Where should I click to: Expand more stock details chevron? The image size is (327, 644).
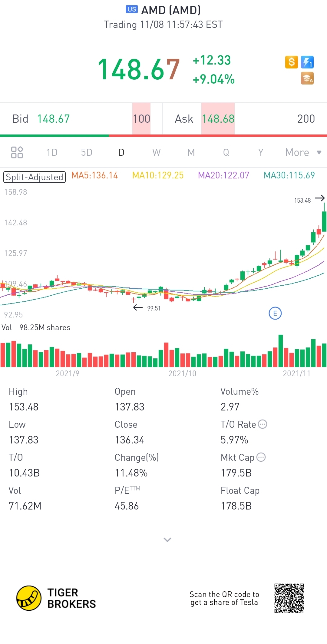[167, 539]
